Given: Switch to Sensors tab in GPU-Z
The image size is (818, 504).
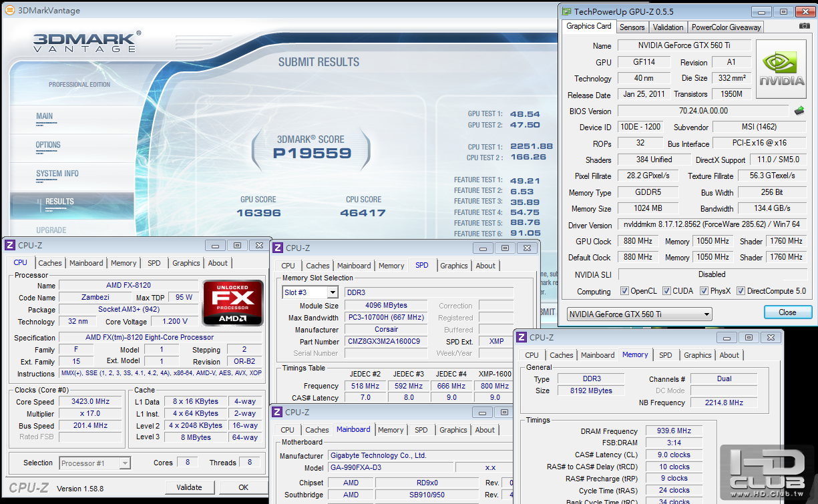Looking at the screenshot, I should 632,27.
